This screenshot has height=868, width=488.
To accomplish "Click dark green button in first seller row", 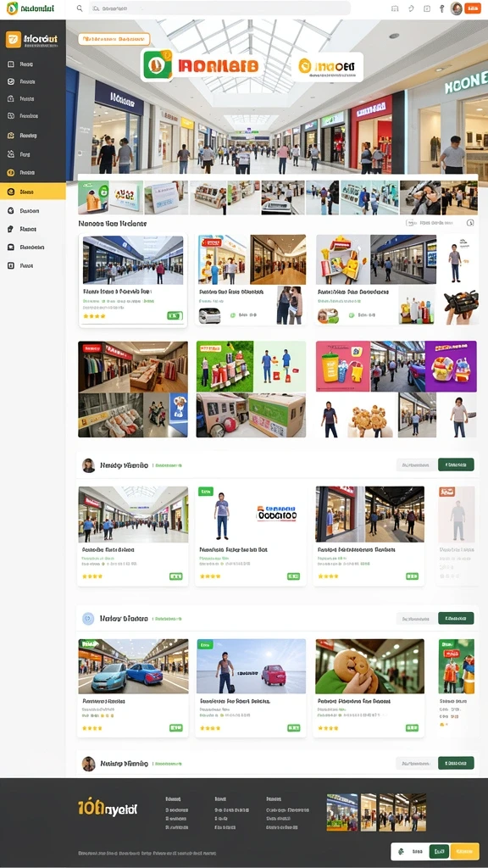I will coord(456,465).
